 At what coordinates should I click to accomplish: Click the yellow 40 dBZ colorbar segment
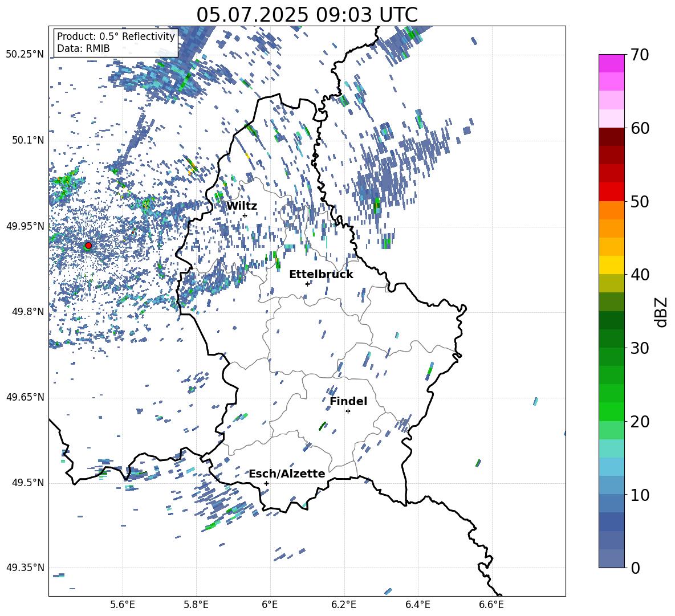(612, 264)
